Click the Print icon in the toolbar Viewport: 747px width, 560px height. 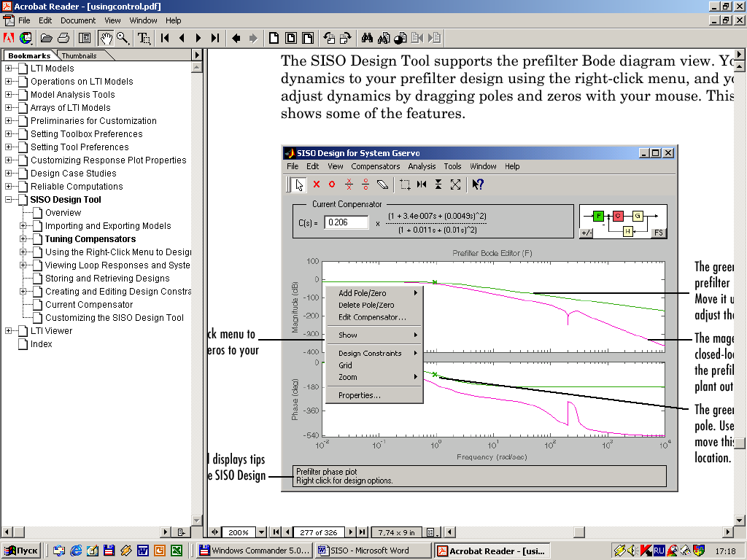point(63,38)
